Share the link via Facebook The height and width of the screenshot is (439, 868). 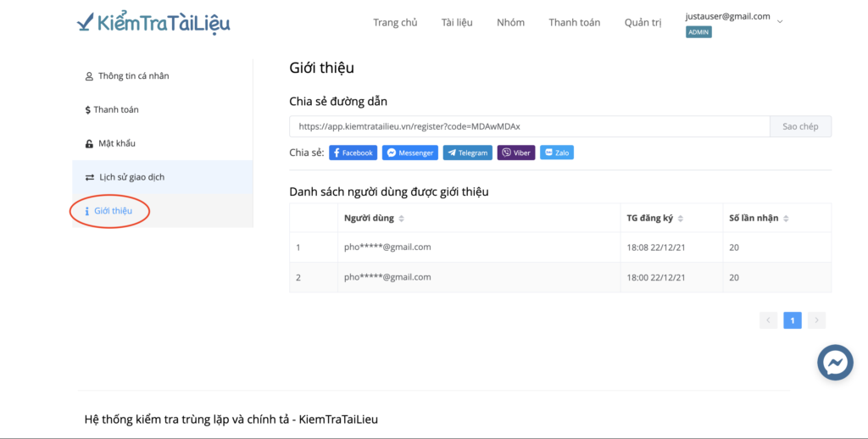353,153
